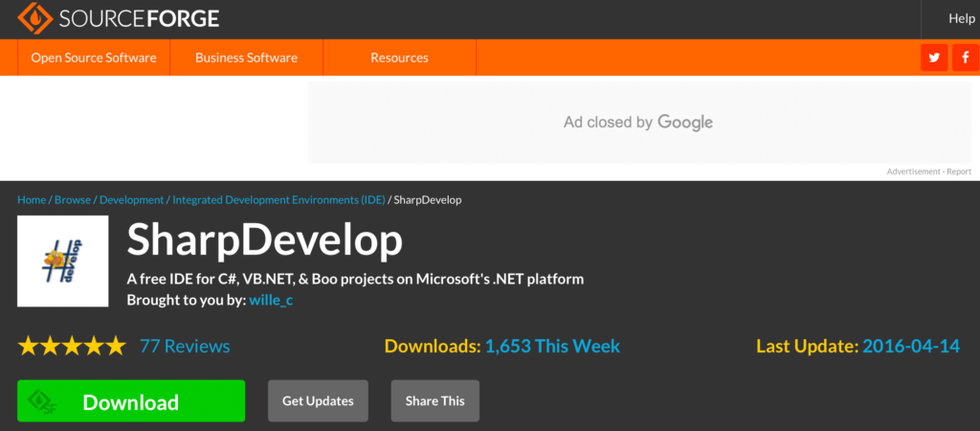Click the 'Ad closed by Google' box
Image resolution: width=980 pixels, height=431 pixels.
[640, 122]
